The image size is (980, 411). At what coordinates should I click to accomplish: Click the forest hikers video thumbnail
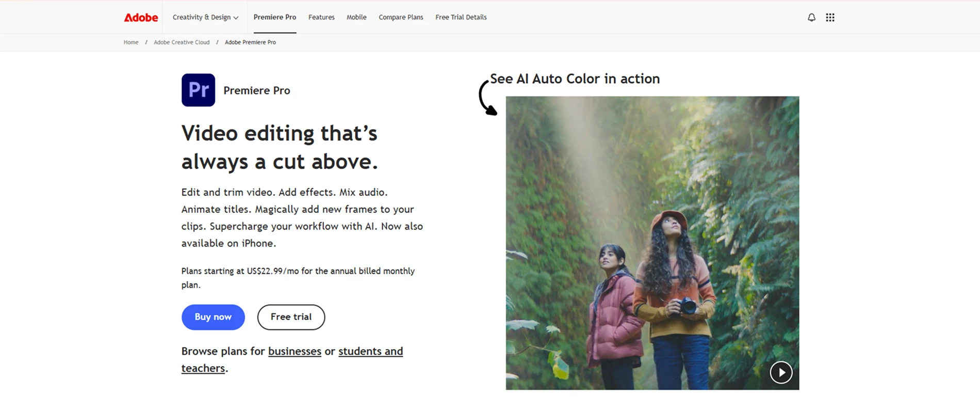(x=652, y=243)
